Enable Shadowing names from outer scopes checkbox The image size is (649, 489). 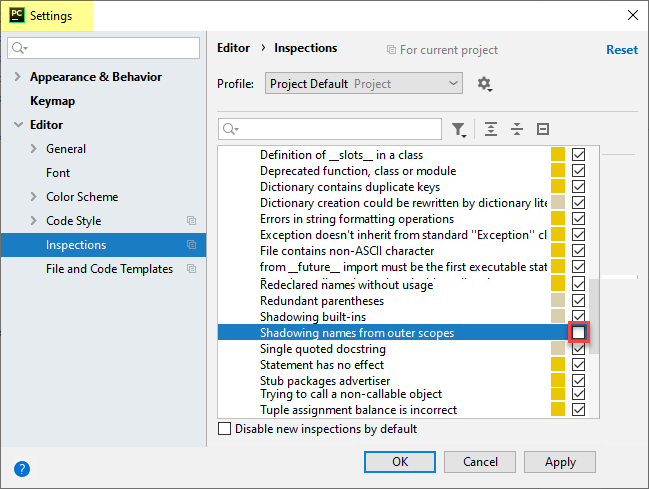(578, 333)
